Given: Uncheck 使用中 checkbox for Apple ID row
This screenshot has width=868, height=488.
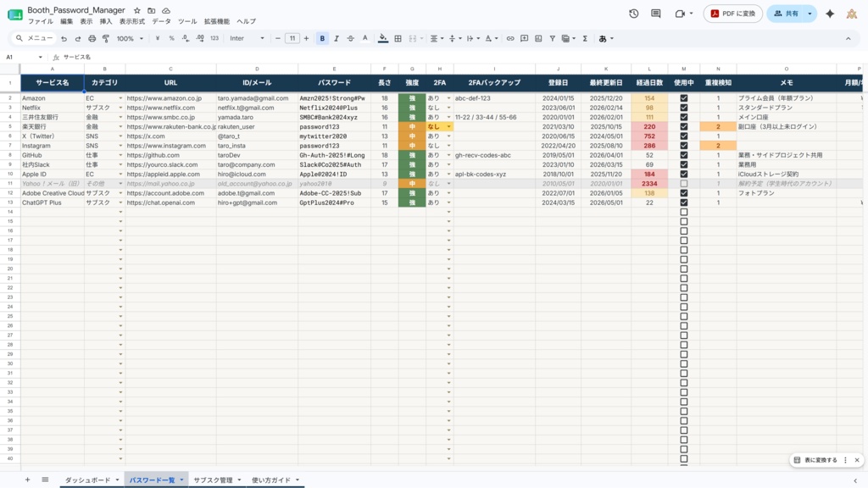Looking at the screenshot, I should click(684, 174).
